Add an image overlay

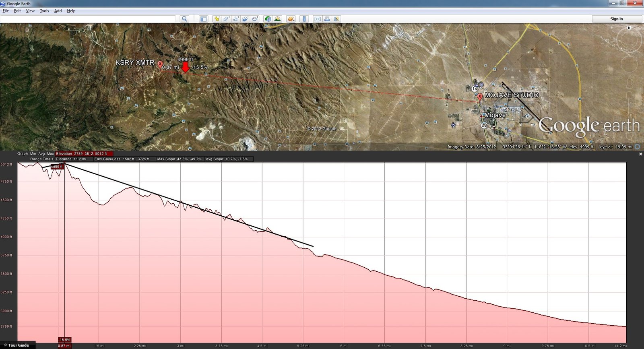(x=246, y=19)
